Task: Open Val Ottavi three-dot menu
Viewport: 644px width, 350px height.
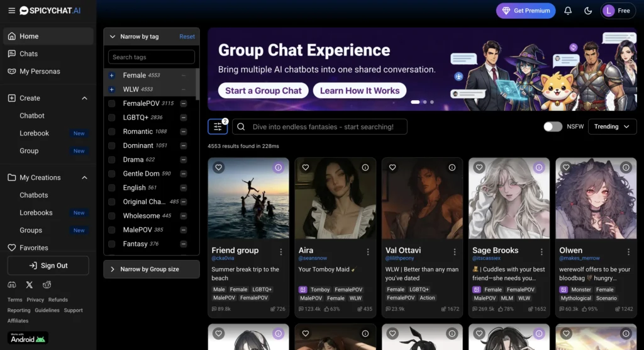Action: (455, 252)
